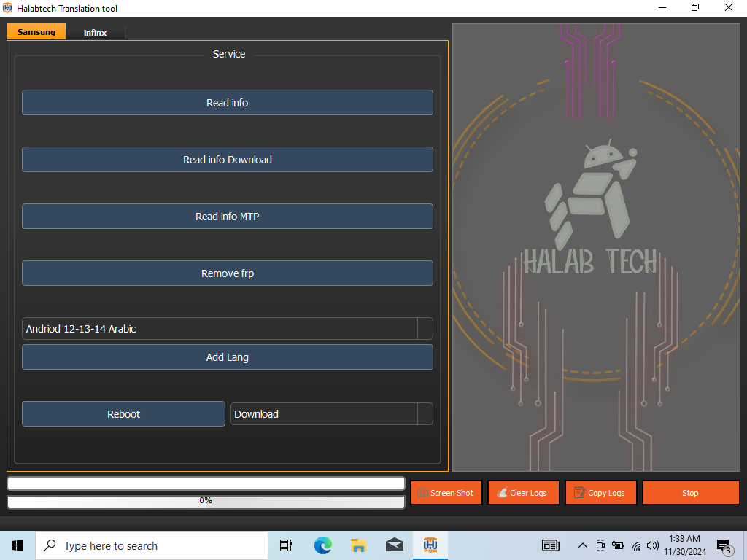Viewport: 747px width, 560px height.
Task: Click the Meet Now tray icon
Action: pyautogui.click(x=600, y=545)
